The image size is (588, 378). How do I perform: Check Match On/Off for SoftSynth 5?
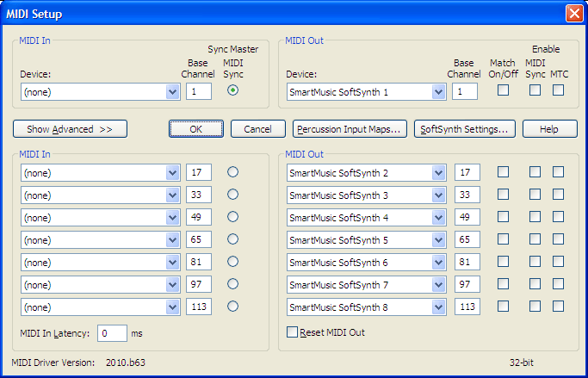(504, 239)
